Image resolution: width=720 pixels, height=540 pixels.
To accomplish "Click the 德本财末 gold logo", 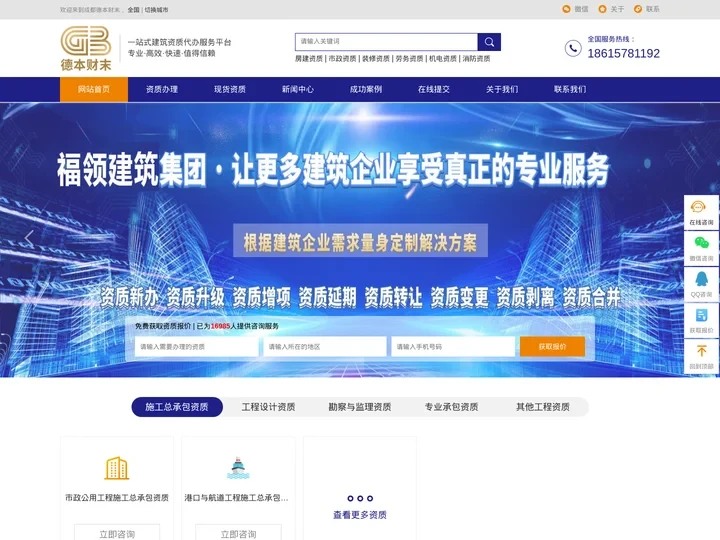I will click(x=86, y=48).
